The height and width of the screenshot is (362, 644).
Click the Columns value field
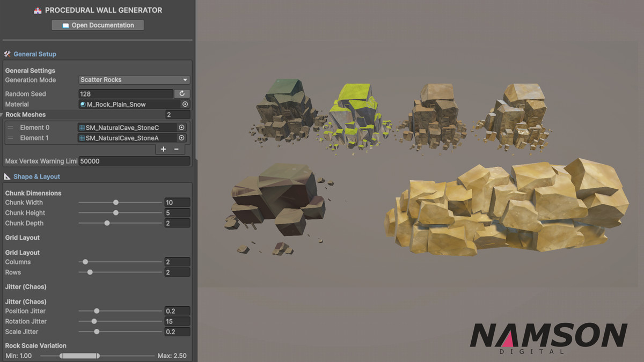pyautogui.click(x=178, y=262)
